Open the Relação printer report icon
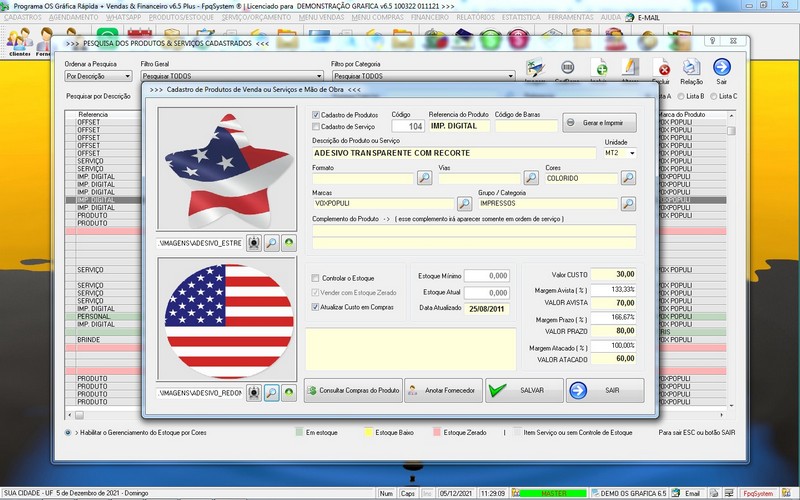The width and height of the screenshot is (800, 500). point(691,67)
